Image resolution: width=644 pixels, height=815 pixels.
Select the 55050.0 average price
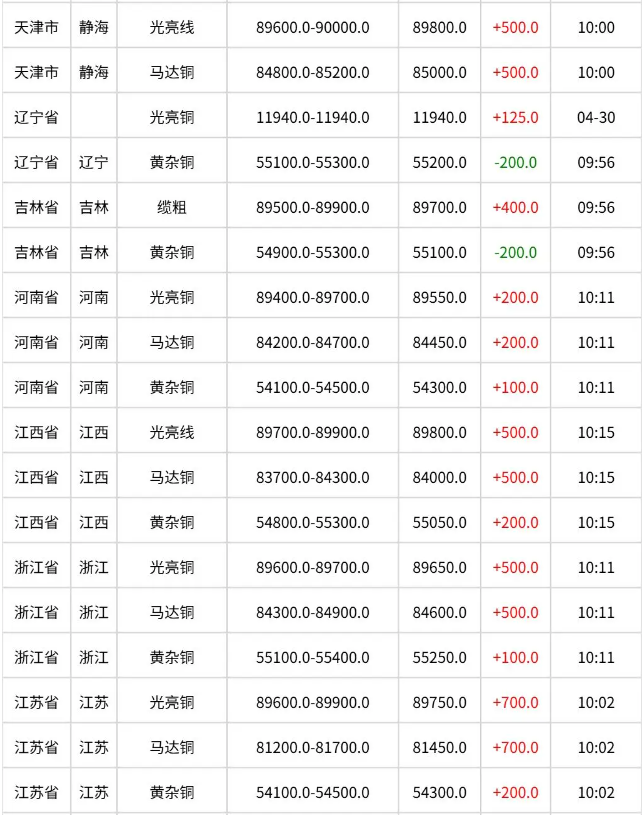click(439, 522)
